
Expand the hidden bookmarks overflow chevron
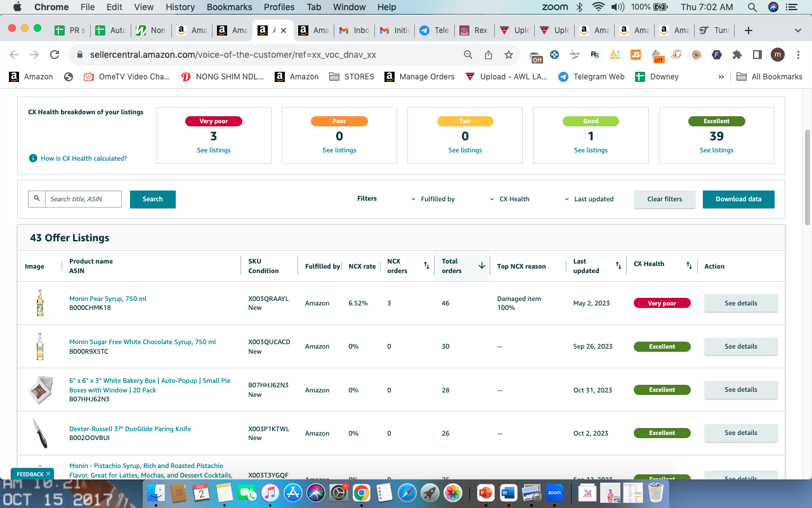tap(721, 77)
